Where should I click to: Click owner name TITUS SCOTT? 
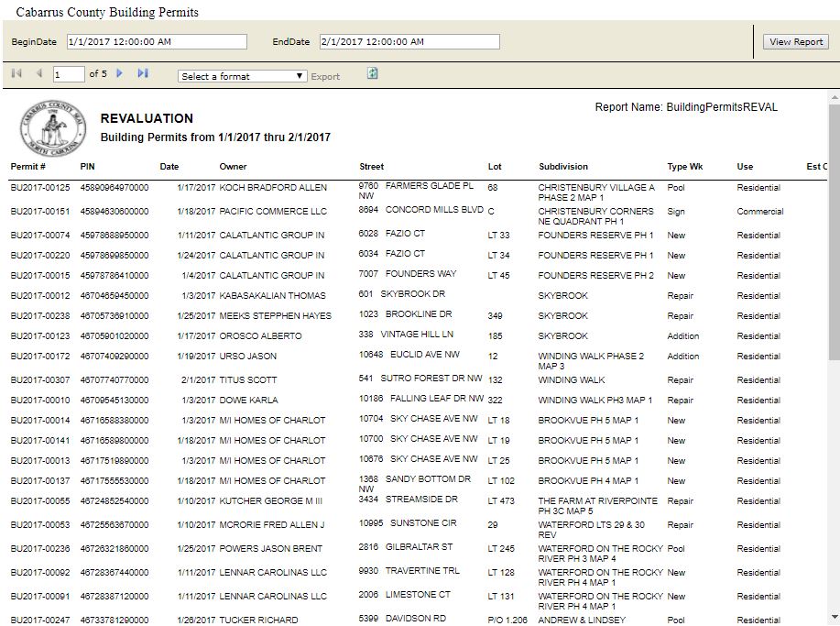(x=247, y=380)
